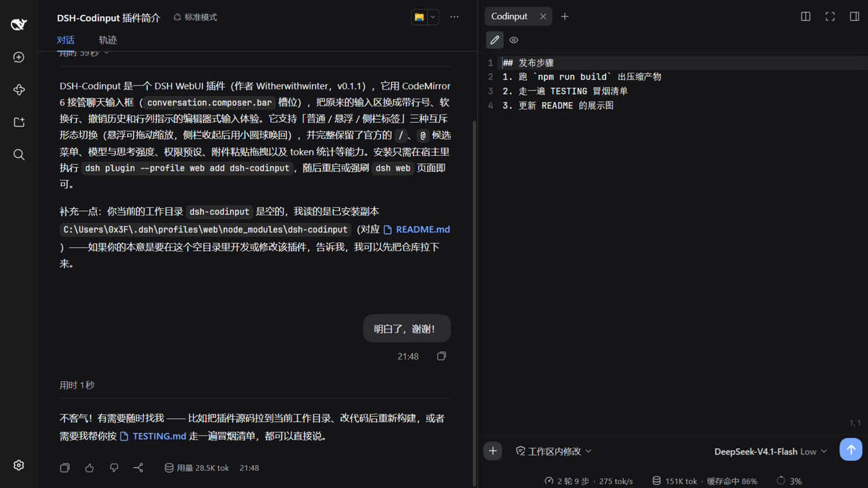Switch to preview mode with eye icon
Image resolution: width=868 pixels, height=488 pixels.
tap(514, 40)
